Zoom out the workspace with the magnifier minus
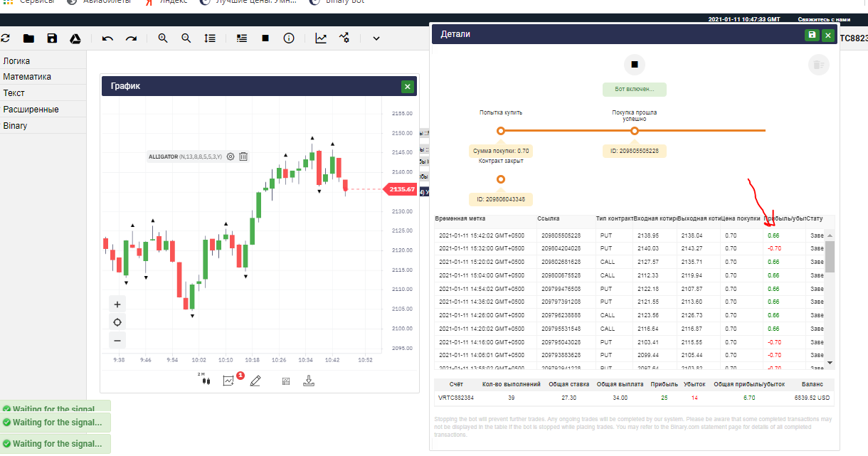Image resolution: width=868 pixels, height=456 pixels. tap(186, 38)
